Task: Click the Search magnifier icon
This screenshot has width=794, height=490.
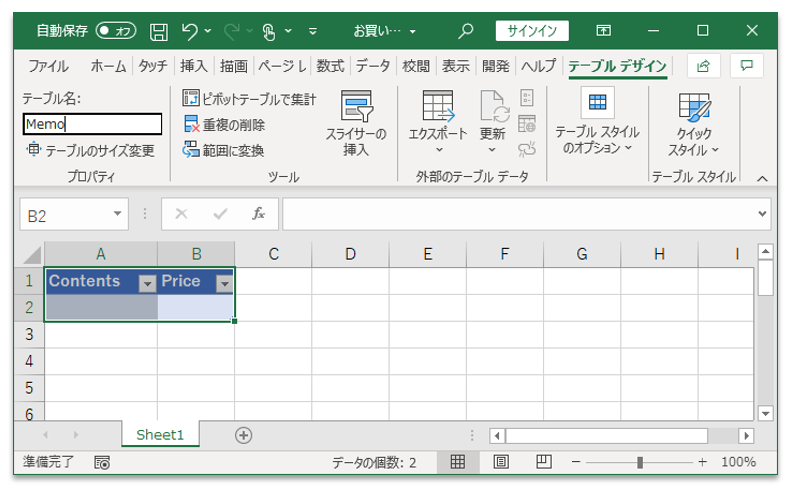Action: [465, 31]
